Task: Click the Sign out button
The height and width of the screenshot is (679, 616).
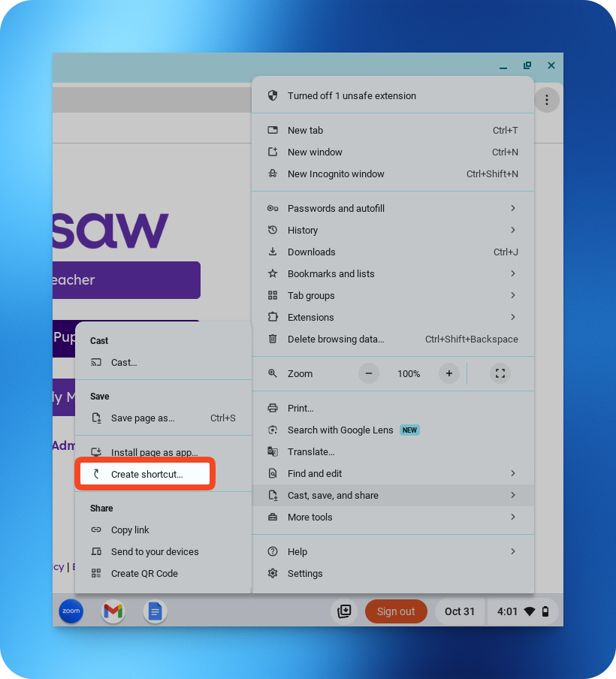Action: [x=396, y=611]
